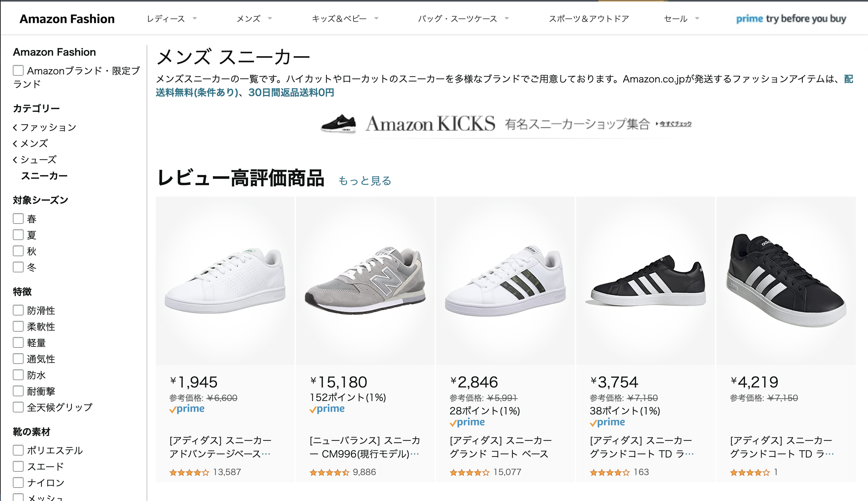Open the バッグ・スーツケース menu item
This screenshot has width=868, height=501.
457,19
